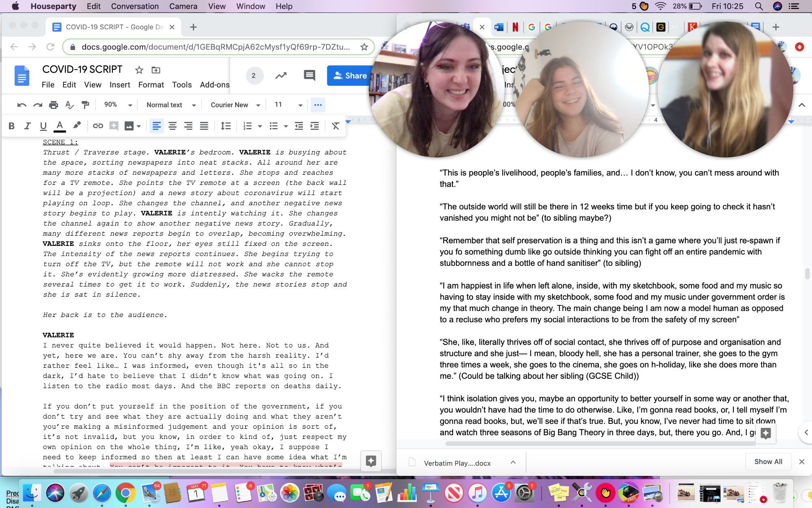Open the Verbatim Play....docx download
The image size is (812, 508).
(457, 463)
